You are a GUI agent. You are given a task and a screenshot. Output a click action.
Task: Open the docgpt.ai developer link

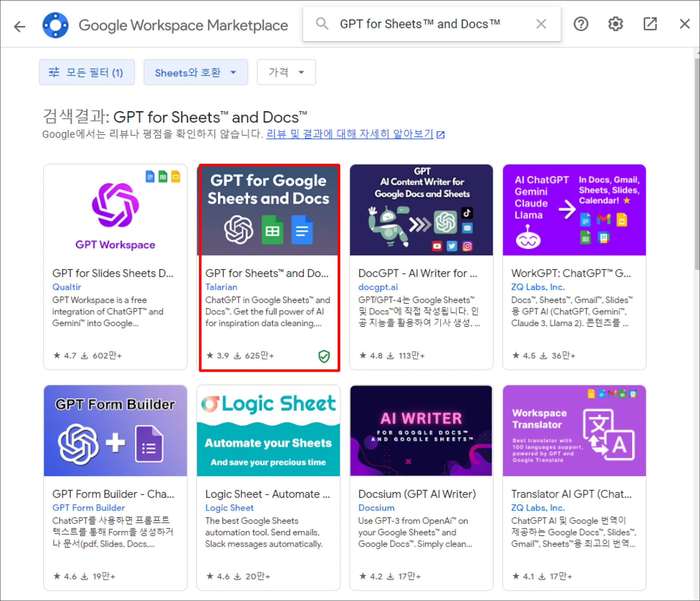[378, 287]
